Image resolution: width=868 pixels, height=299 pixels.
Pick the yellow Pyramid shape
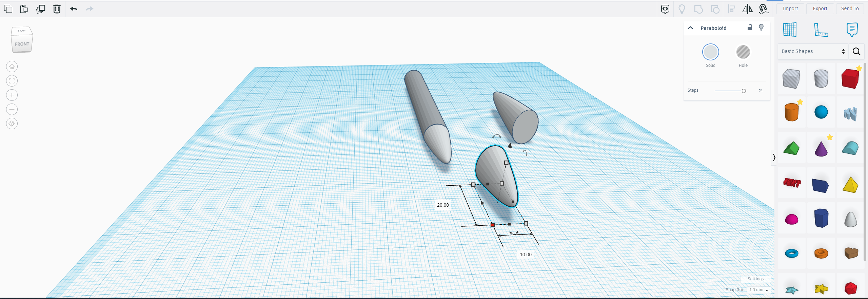(850, 185)
